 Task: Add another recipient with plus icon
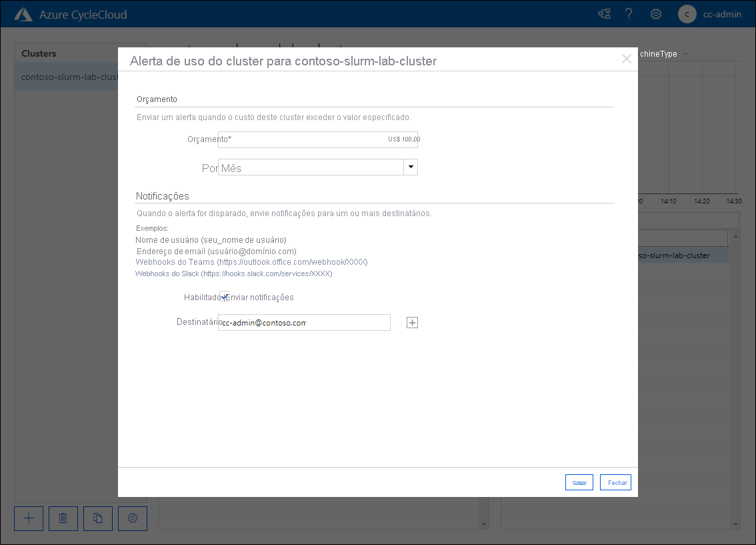[x=412, y=322]
